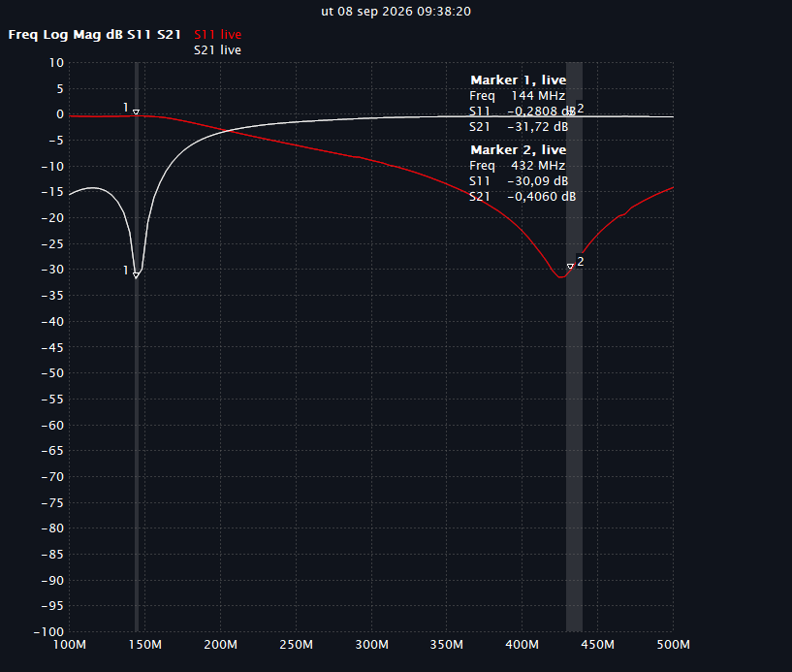Click the '450M' frequency axis label
This screenshot has height=672, width=792.
click(598, 645)
